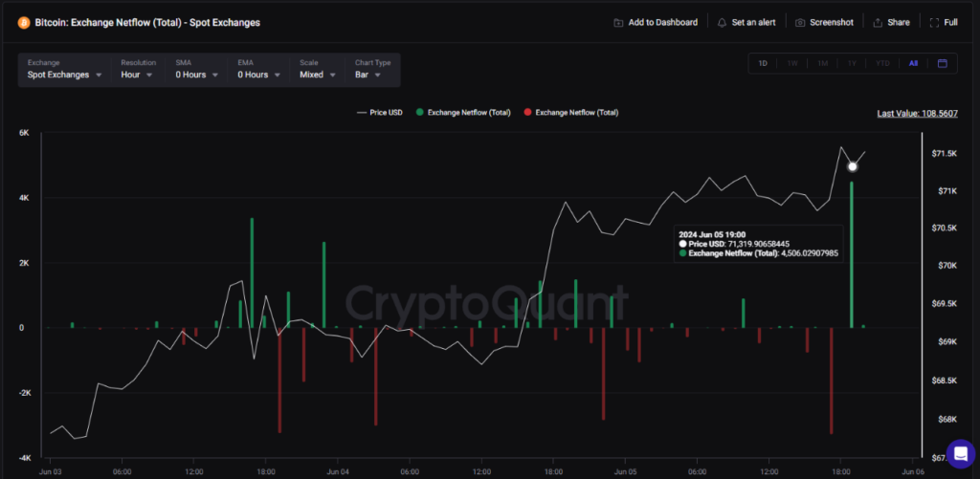Click the chart title Bitcoin Exchange Netflow
The width and height of the screenshot is (980, 479).
pyautogui.click(x=147, y=23)
